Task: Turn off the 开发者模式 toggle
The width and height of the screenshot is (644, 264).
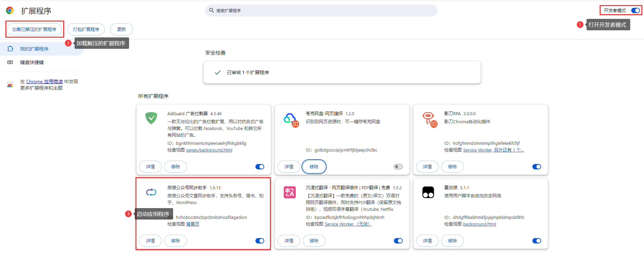Action: (x=635, y=10)
